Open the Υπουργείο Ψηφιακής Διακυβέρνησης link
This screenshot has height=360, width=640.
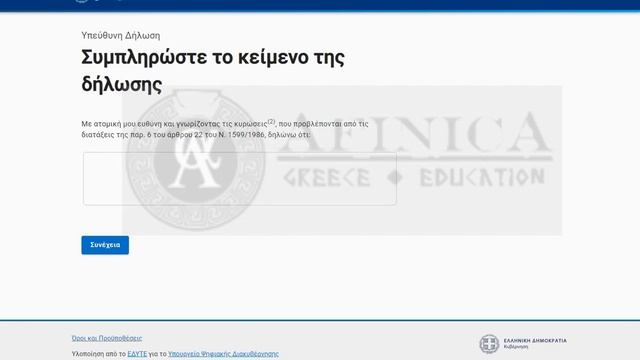223,354
